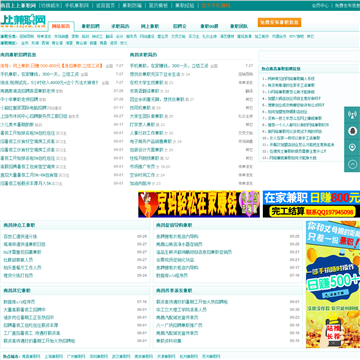The height and width of the screenshot is (360, 360).
Task: Open QQ penguin contact icon
Action: pos(352,131)
